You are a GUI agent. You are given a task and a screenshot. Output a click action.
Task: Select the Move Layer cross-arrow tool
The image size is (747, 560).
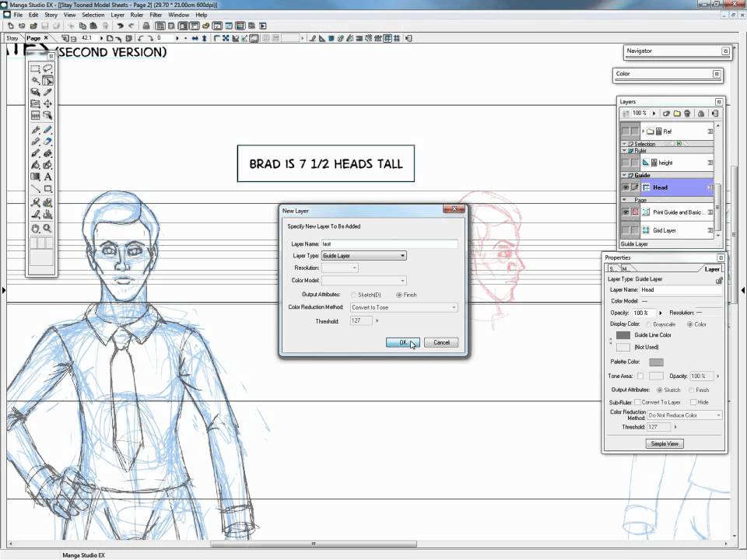[x=47, y=103]
